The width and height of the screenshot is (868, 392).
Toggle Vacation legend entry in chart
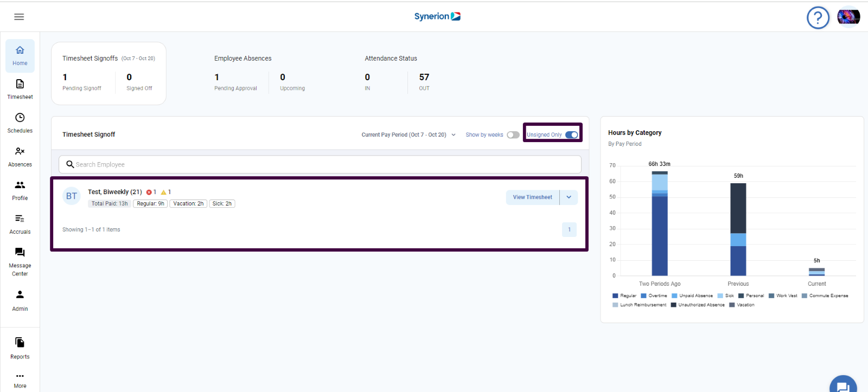[742, 305]
